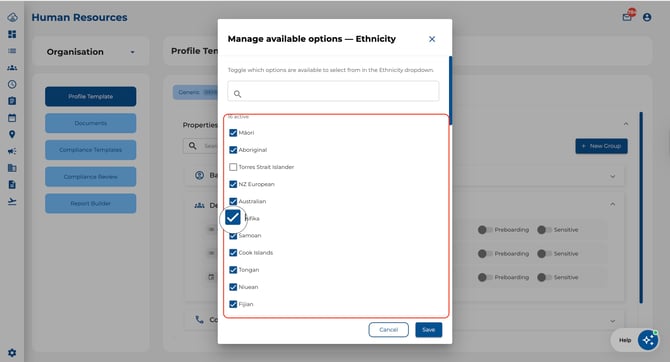Open the people group sidebar icon

click(x=12, y=68)
